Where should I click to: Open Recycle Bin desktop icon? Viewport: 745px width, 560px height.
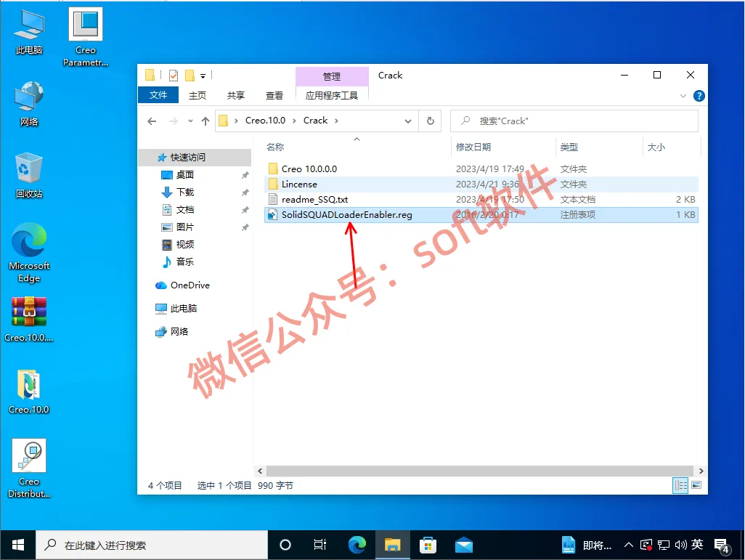tap(29, 176)
